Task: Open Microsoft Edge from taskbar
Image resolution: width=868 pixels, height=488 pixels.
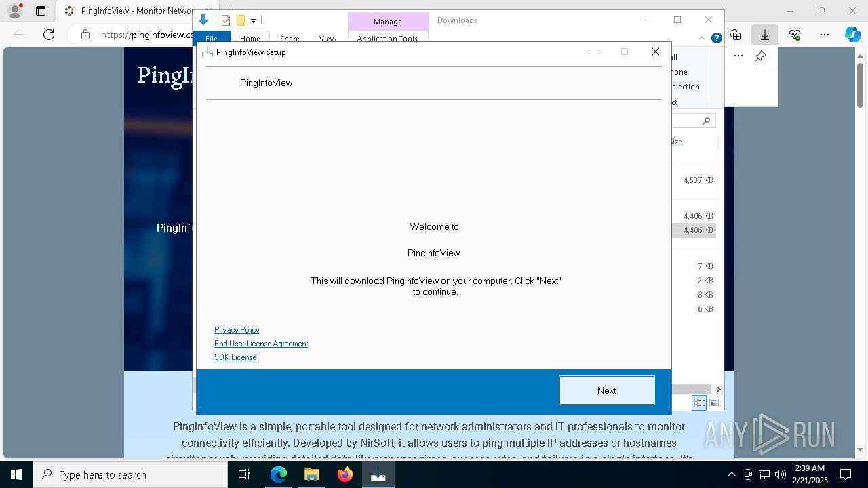Action: click(279, 474)
